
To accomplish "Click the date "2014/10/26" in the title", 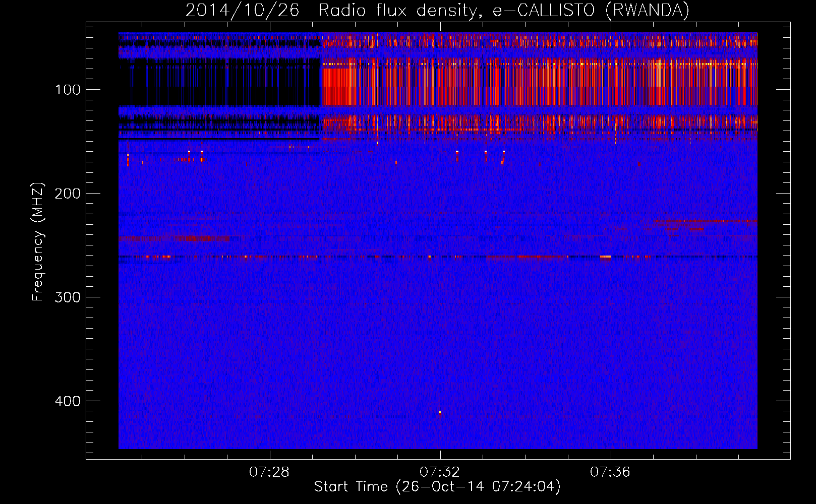I will pos(242,10).
